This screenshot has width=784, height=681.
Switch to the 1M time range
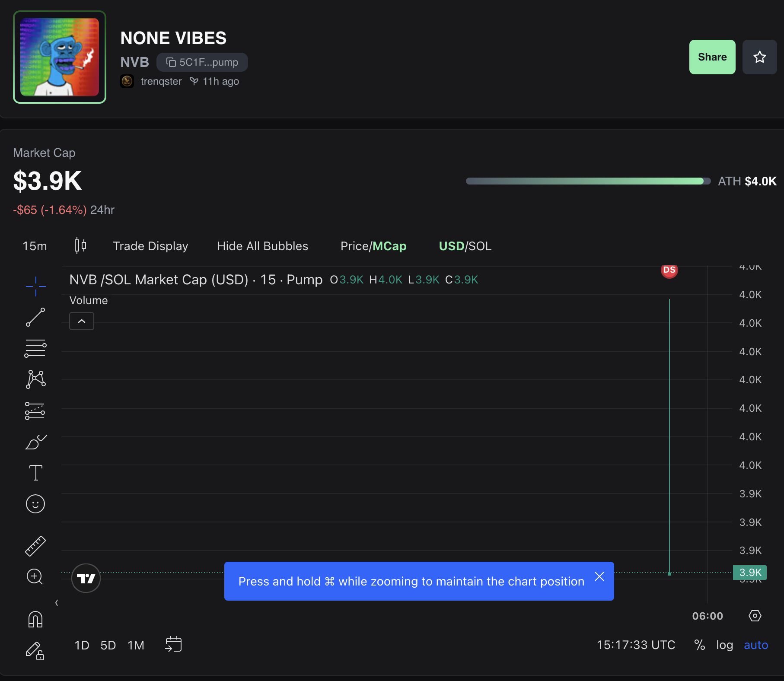coord(136,645)
